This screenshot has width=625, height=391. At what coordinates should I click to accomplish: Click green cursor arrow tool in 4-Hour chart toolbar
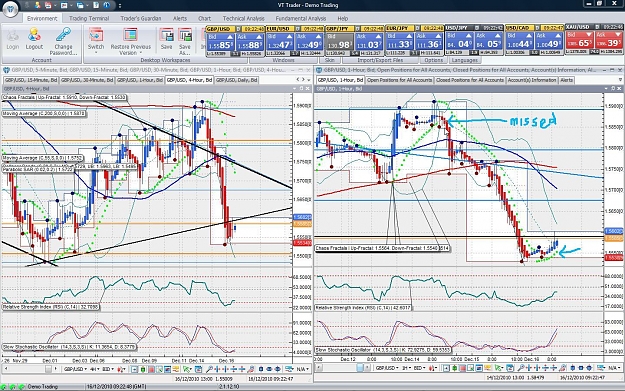(186, 369)
